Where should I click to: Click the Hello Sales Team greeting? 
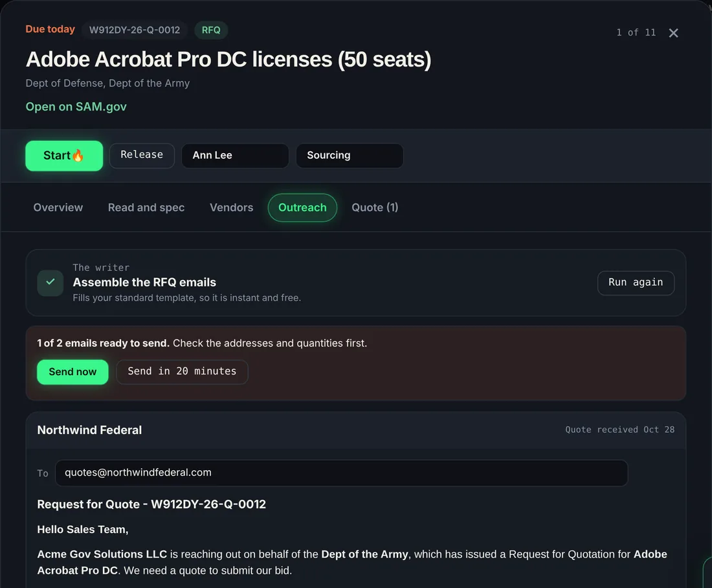(x=83, y=530)
